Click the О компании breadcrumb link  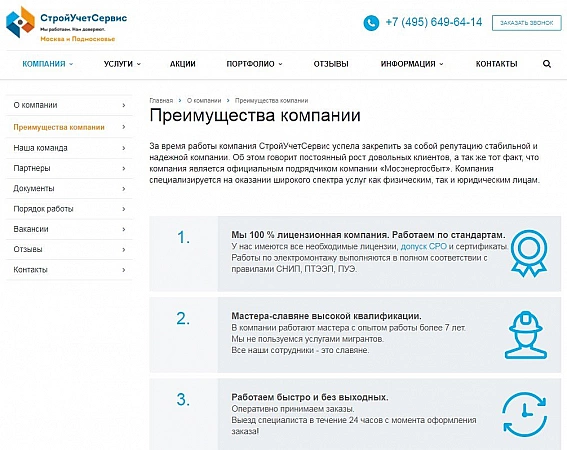point(204,101)
